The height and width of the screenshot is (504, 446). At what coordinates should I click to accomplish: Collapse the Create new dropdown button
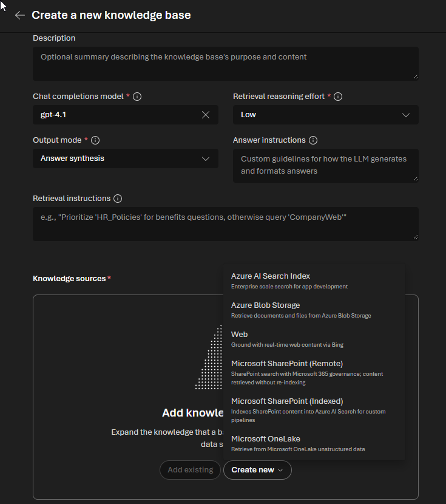(257, 470)
